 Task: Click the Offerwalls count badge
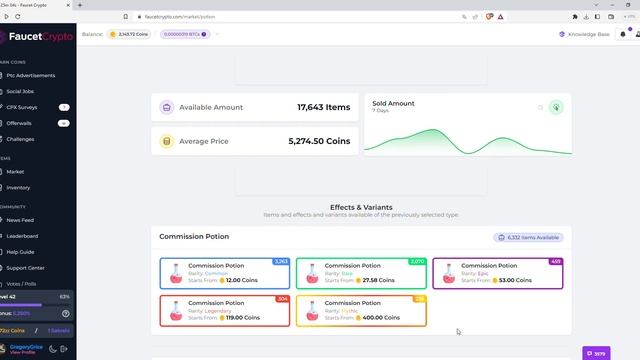click(x=64, y=123)
